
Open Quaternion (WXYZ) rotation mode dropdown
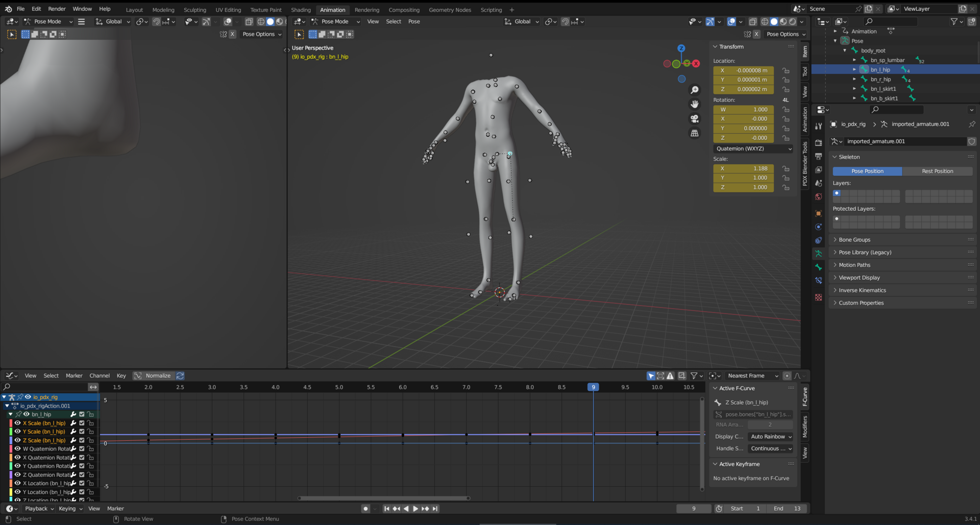[753, 148]
